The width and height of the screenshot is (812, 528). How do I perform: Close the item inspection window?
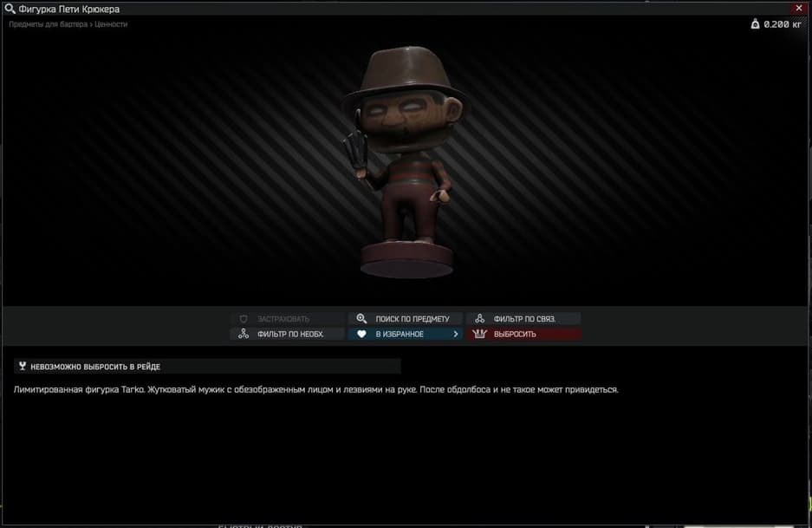[799, 8]
